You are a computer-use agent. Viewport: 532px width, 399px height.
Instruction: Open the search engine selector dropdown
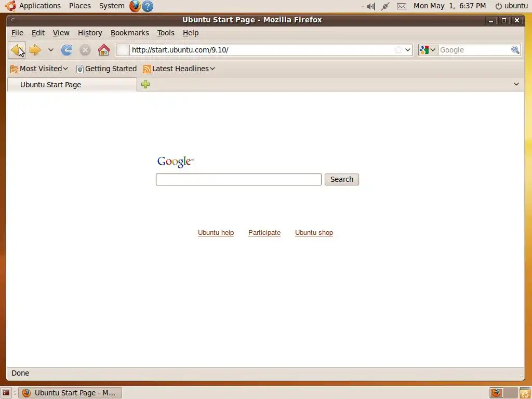pyautogui.click(x=428, y=50)
